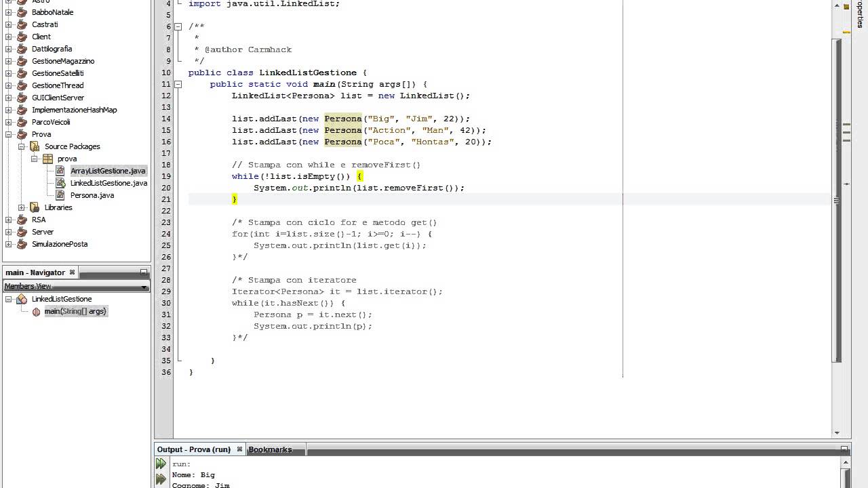The image size is (868, 488).
Task: Click the Client project icon
Action: tap(22, 37)
